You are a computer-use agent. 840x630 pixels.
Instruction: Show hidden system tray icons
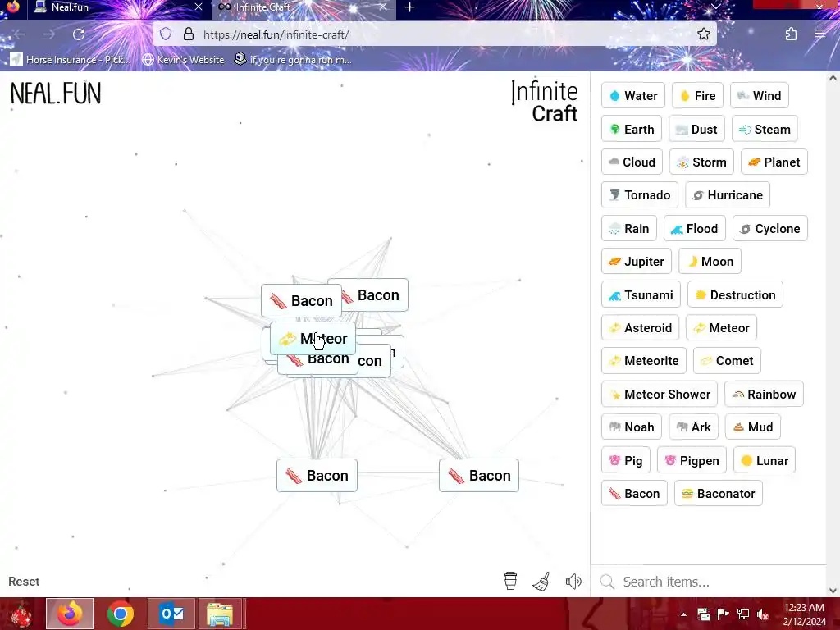[683, 614]
